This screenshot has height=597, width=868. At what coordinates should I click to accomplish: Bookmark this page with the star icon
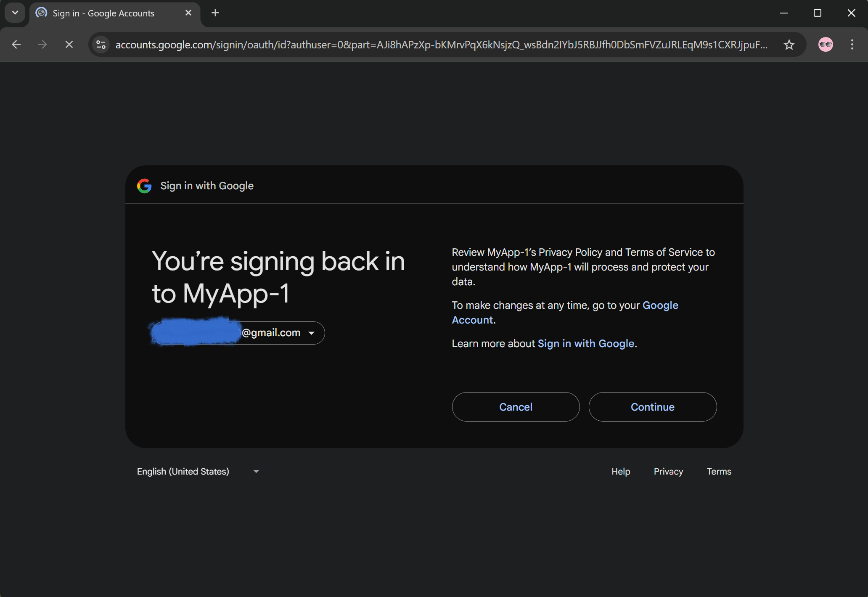(x=789, y=45)
